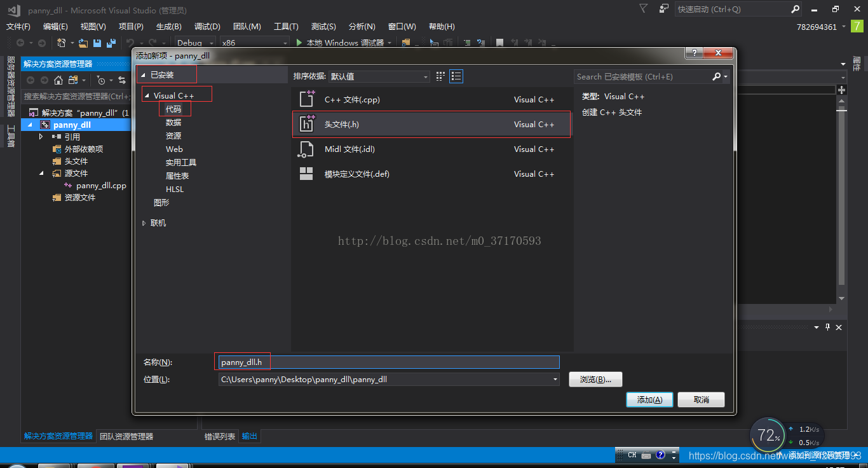Image resolution: width=868 pixels, height=468 pixels.
Task: Click the Navigate Forward toolbar arrow
Action: (42, 43)
